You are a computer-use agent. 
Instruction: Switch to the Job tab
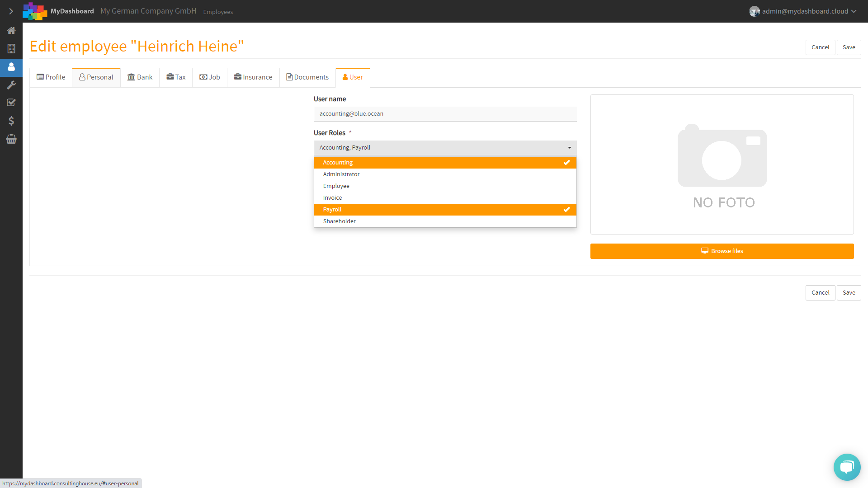210,77
